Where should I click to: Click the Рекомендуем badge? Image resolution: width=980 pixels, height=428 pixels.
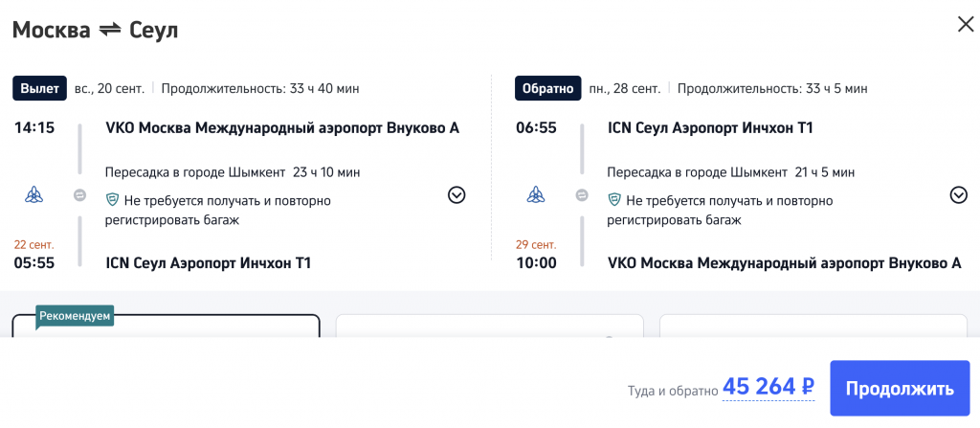click(75, 315)
